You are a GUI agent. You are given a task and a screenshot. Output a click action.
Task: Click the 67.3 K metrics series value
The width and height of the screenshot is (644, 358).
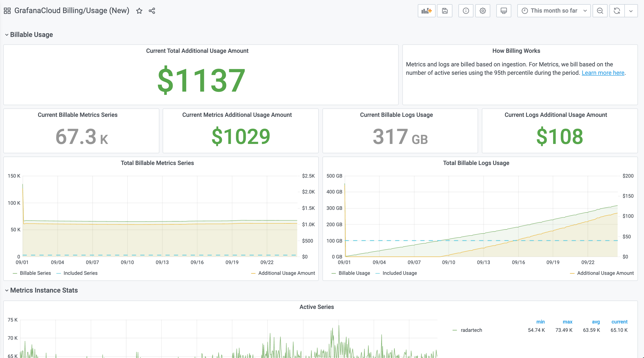coord(82,137)
